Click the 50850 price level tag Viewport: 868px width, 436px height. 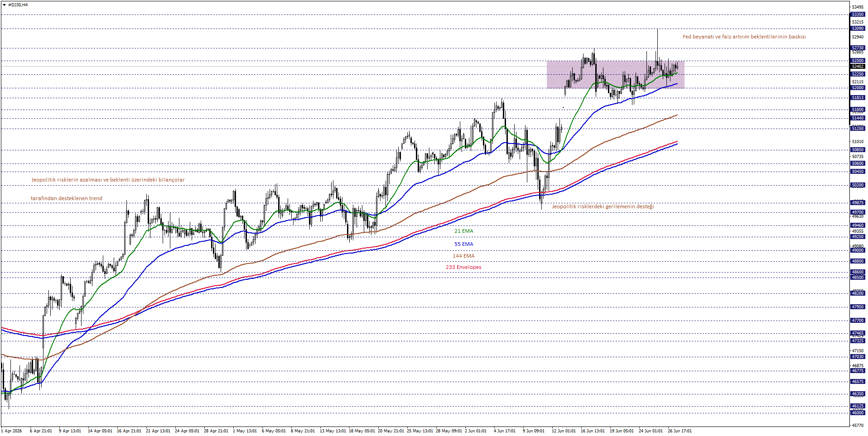[x=858, y=150]
